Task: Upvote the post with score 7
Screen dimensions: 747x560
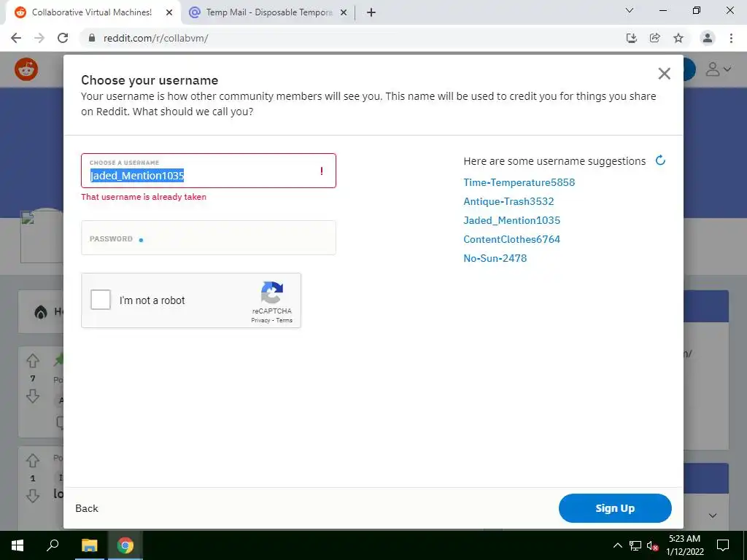Action: (x=33, y=361)
